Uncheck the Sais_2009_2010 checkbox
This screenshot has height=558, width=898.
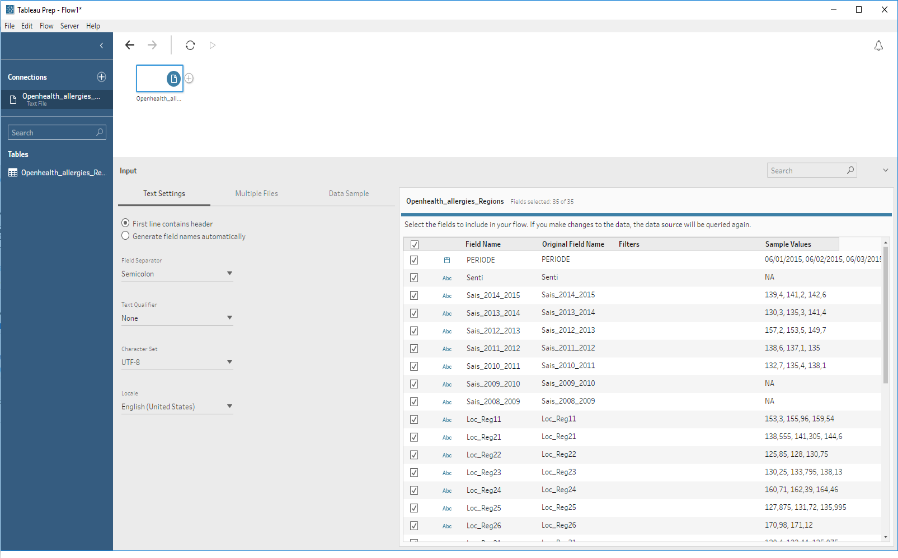[414, 384]
